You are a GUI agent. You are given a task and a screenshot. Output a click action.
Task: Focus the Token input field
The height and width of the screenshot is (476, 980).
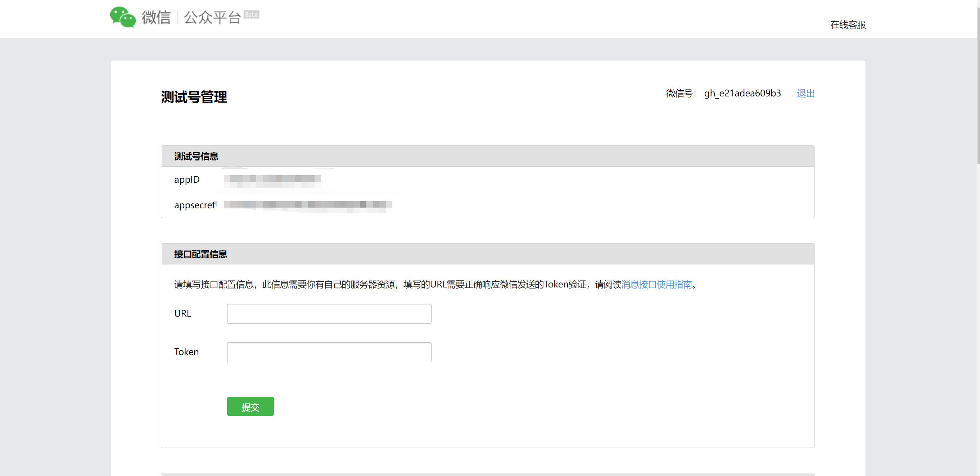pyautogui.click(x=329, y=352)
